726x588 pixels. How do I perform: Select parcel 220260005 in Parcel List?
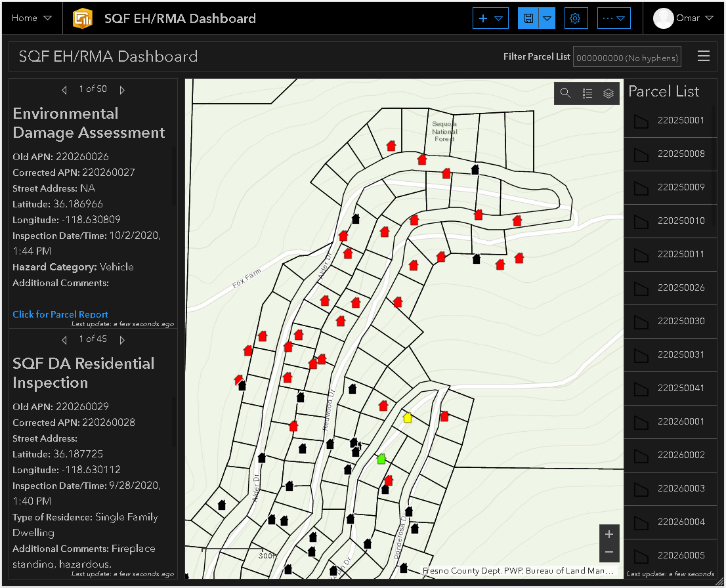[x=670, y=556]
